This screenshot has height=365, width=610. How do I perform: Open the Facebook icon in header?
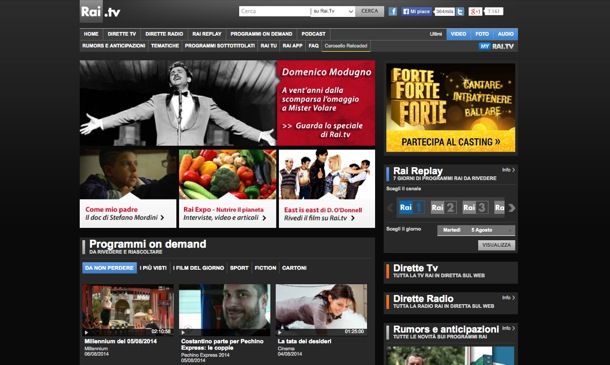tap(393, 11)
